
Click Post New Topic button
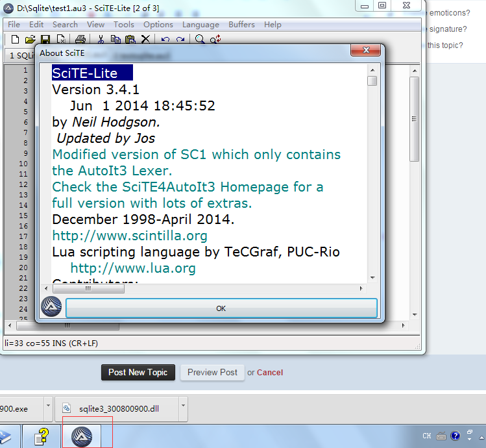[x=138, y=372]
